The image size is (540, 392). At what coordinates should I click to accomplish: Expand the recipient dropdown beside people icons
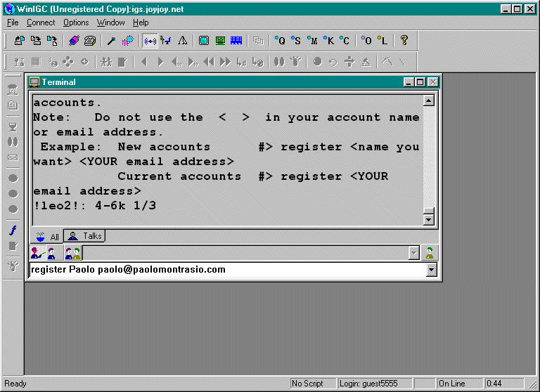click(413, 254)
